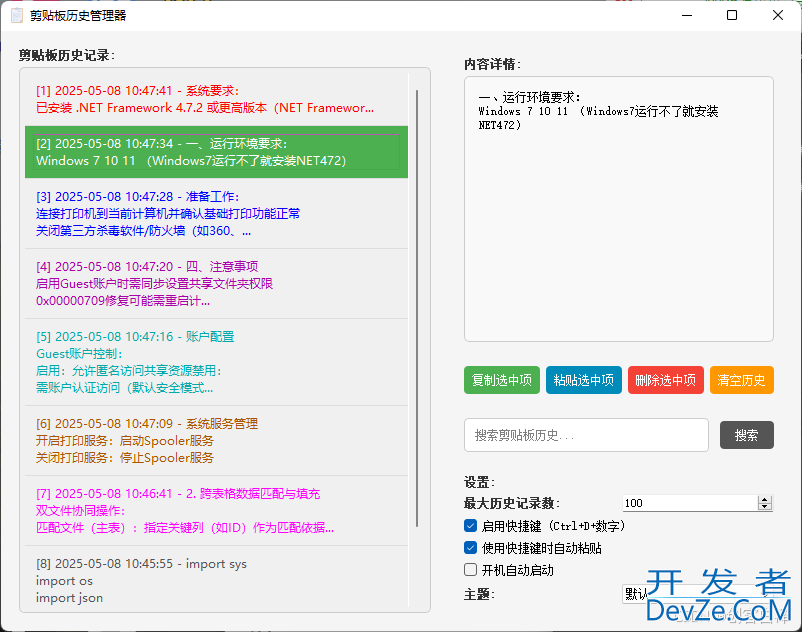Increase 最大历史记录数 with up arrow
Image resolution: width=802 pixels, height=632 pixels.
765,500
